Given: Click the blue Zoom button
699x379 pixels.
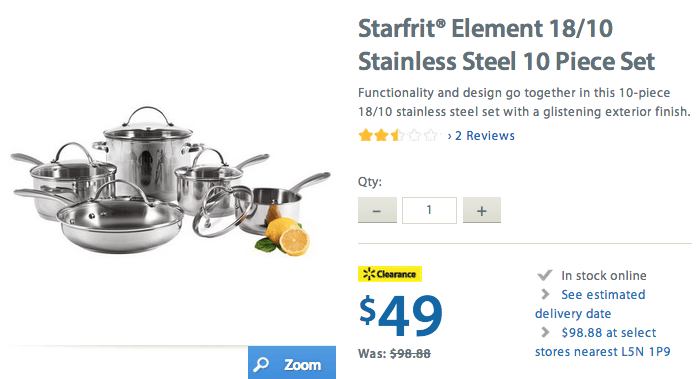Looking at the screenshot, I should (292, 363).
